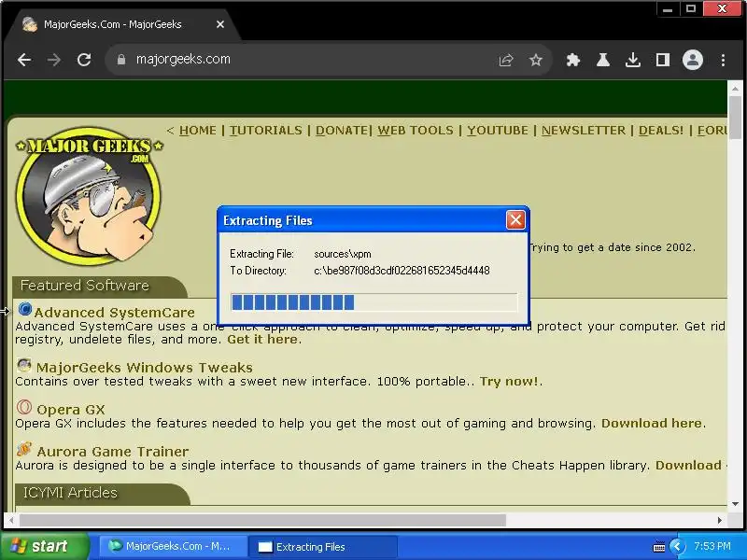The height and width of the screenshot is (560, 747).
Task: Open the browser downloads icon
Action: click(x=633, y=60)
